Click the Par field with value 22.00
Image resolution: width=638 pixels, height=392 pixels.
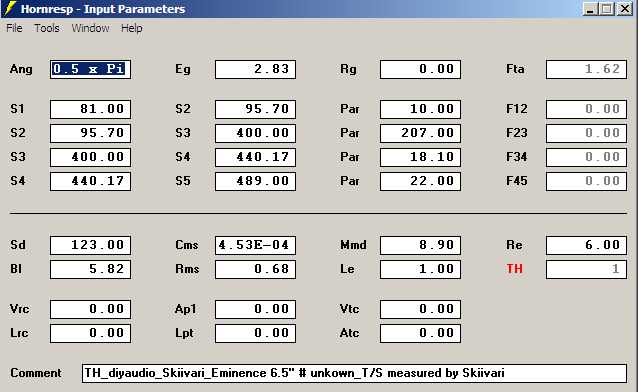pyautogui.click(x=420, y=181)
